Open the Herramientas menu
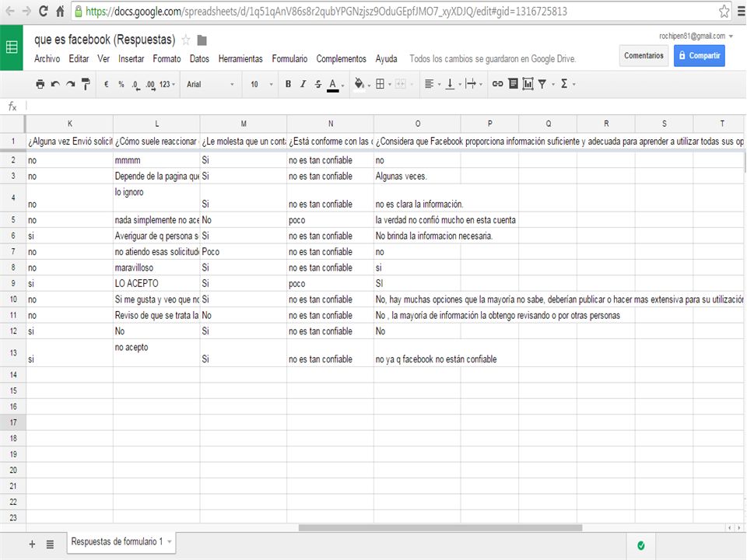747x560 pixels. [240, 58]
